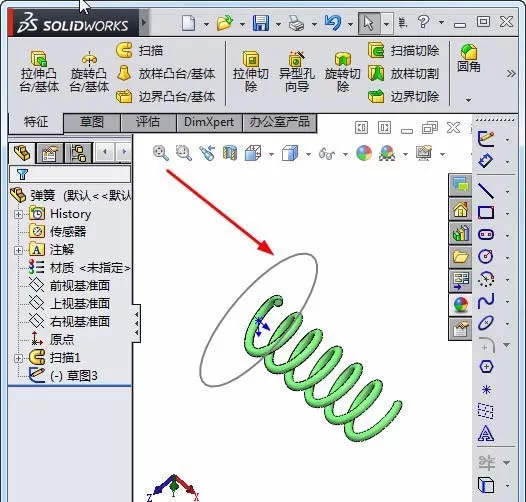This screenshot has width=526, height=502.
Task: Undo the last action
Action: click(333, 23)
